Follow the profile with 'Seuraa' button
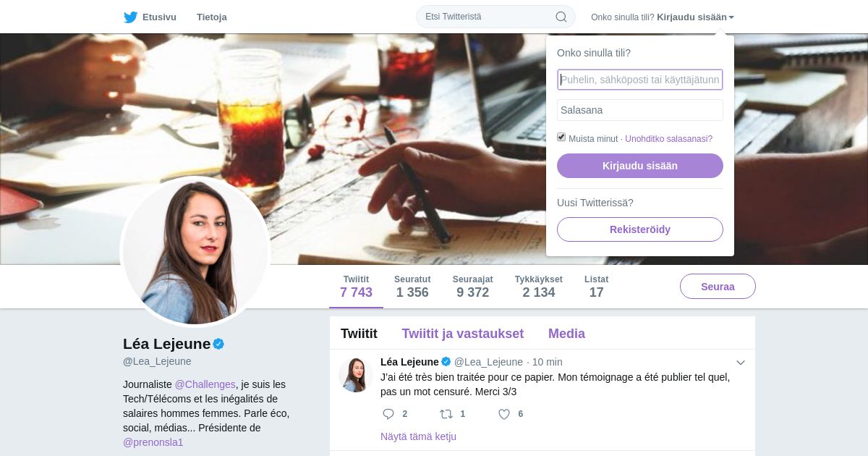The image size is (868, 456). pyautogui.click(x=718, y=287)
